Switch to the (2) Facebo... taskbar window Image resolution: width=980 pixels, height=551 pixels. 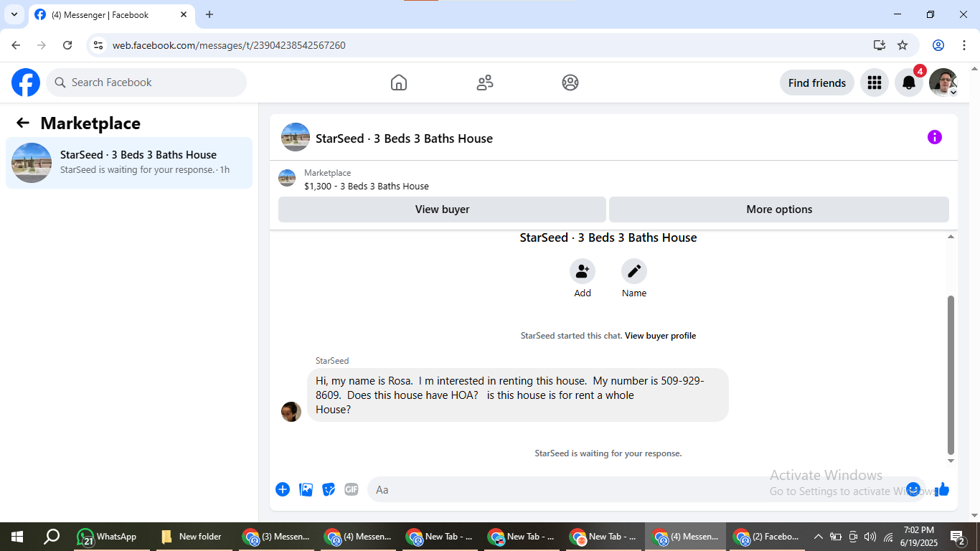tap(766, 537)
